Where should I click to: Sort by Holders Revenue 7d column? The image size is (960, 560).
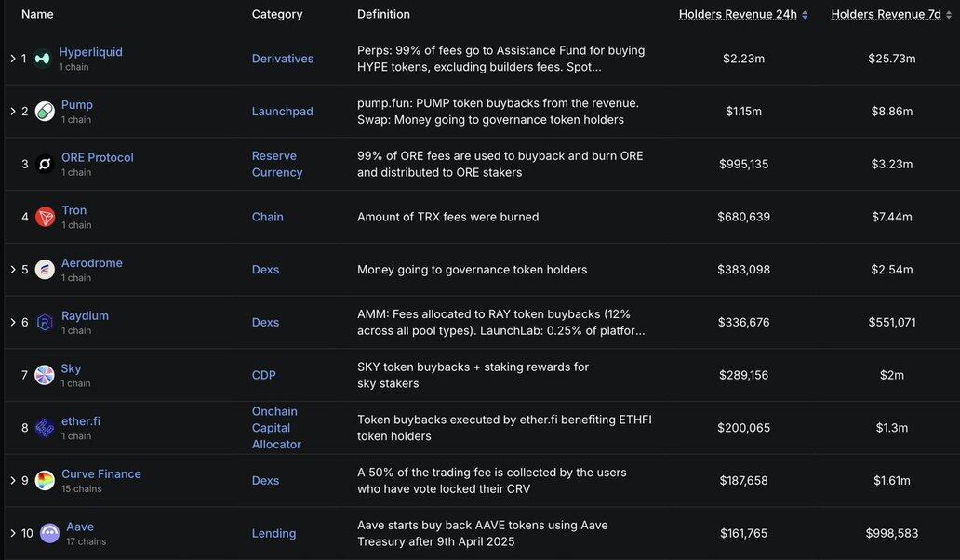tap(891, 14)
